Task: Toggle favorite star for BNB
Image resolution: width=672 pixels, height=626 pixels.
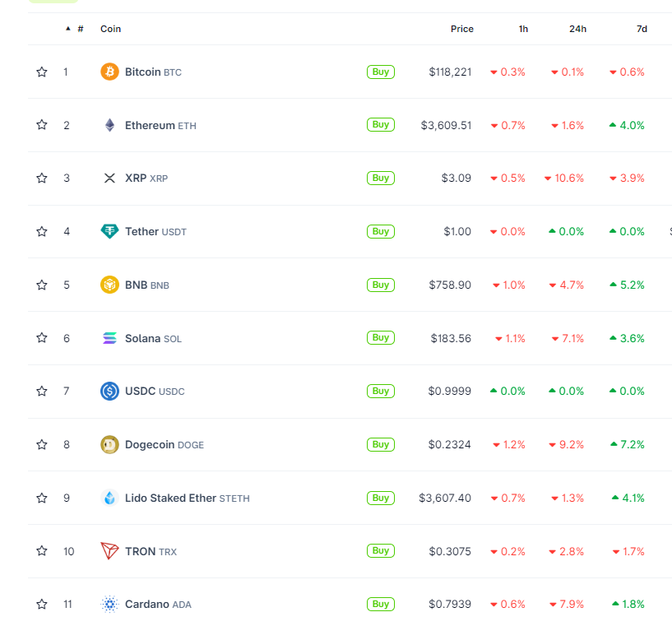Action: 42,285
